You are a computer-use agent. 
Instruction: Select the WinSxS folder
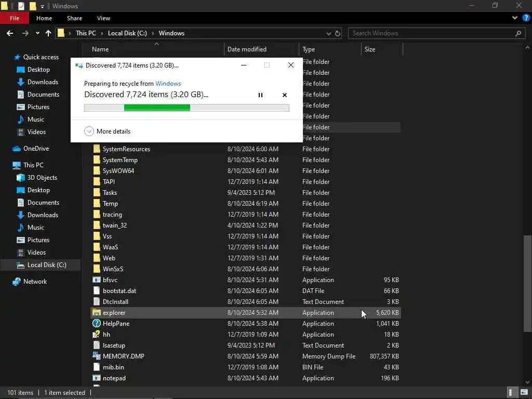[113, 269]
